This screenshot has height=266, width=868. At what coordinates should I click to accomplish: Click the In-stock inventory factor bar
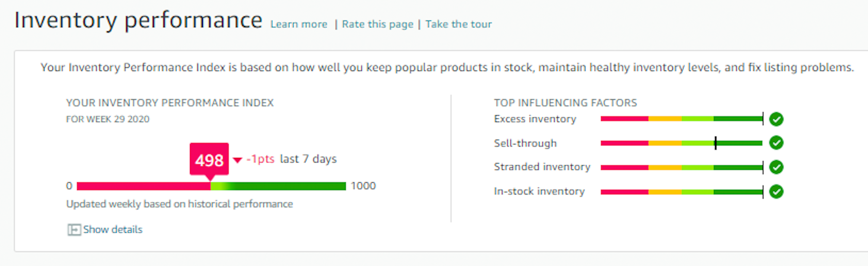(x=681, y=192)
